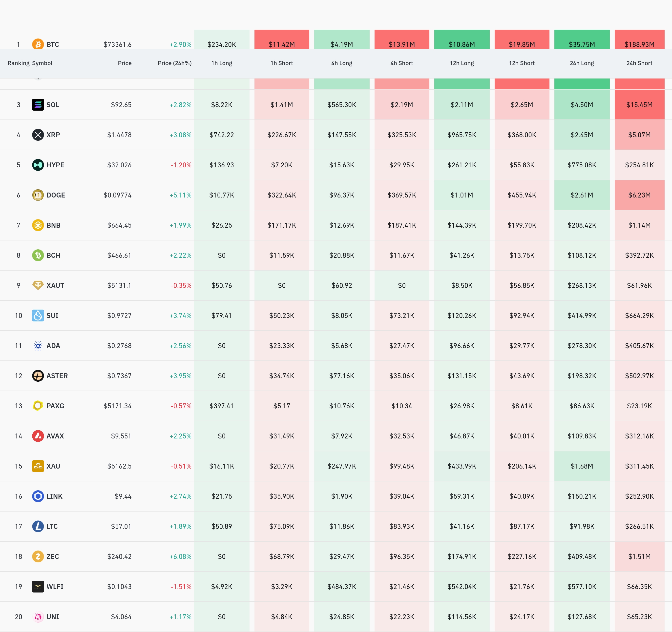This screenshot has height=632, width=672.
Task: Click the SUI droplet icon
Action: (38, 316)
